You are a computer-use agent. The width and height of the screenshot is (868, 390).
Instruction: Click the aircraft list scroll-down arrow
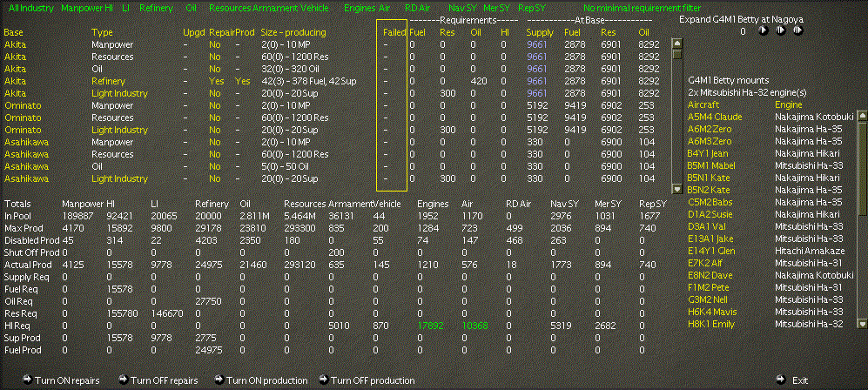(x=862, y=324)
